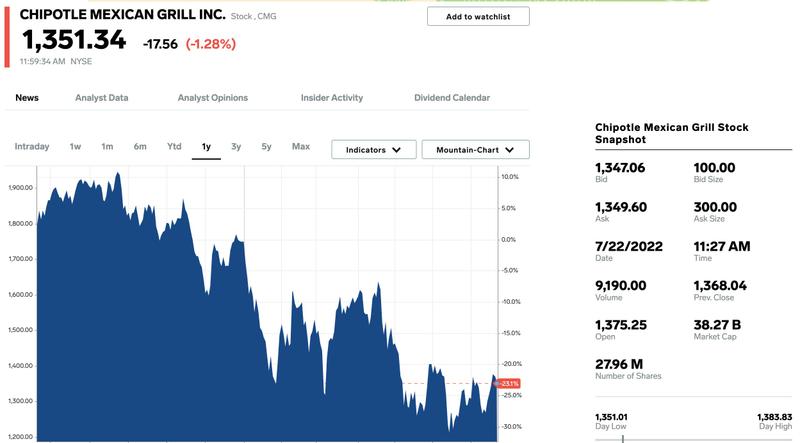Open the Mountain-Chart type dropdown
800x443 pixels.
tap(476, 150)
